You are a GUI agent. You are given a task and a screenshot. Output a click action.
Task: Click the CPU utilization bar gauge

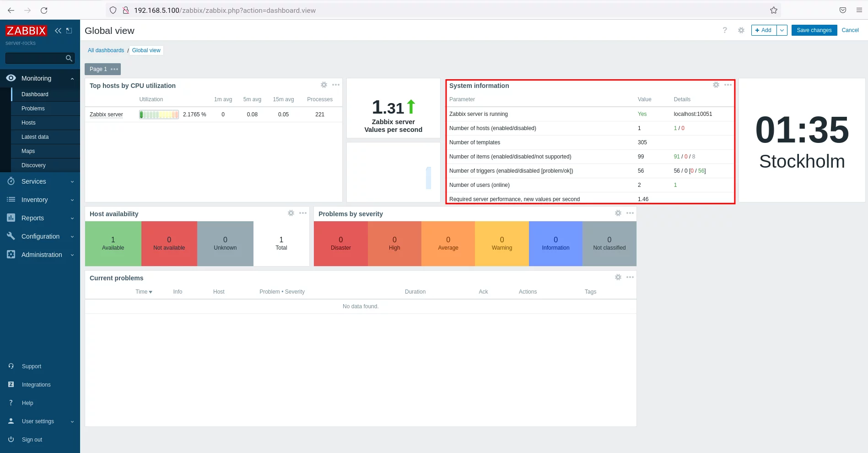[159, 115]
